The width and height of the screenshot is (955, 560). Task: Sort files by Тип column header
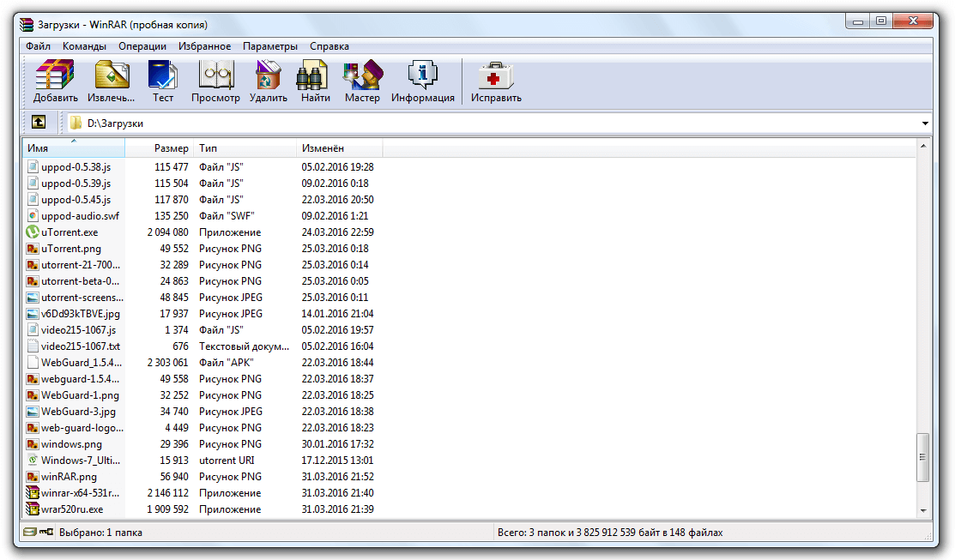coord(245,148)
